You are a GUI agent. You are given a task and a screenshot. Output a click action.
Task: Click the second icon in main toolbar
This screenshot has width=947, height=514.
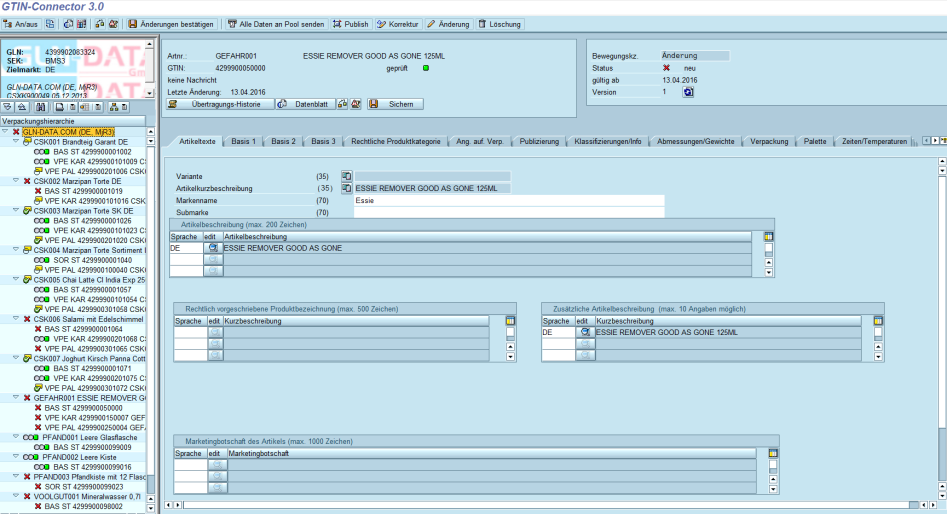tap(51, 24)
